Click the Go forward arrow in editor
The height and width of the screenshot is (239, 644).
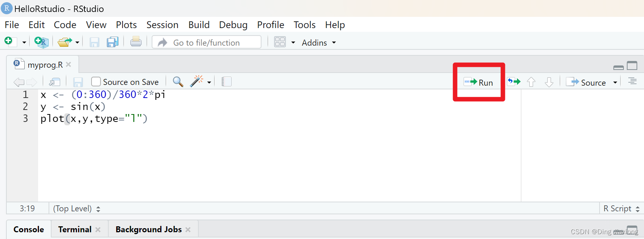click(32, 82)
